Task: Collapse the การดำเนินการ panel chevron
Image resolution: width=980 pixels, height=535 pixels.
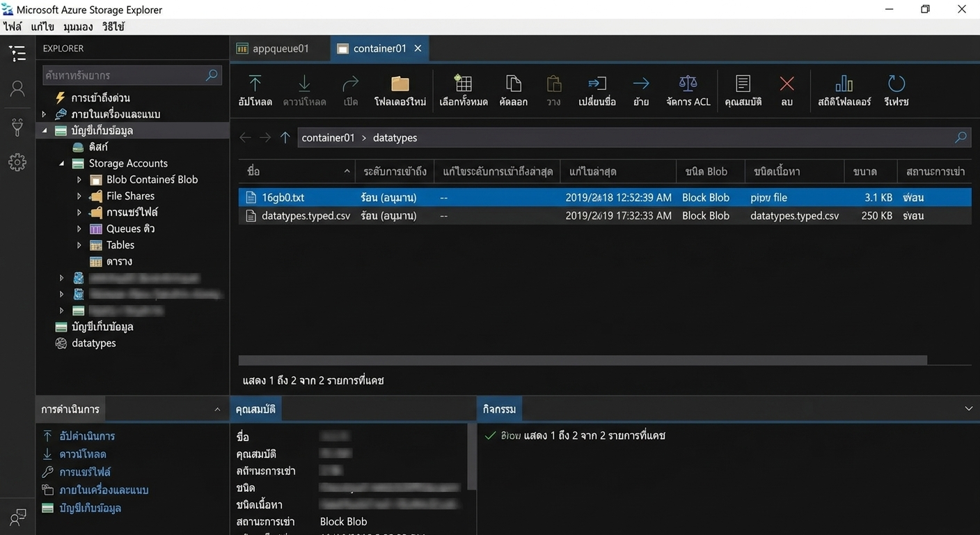Action: (217, 410)
